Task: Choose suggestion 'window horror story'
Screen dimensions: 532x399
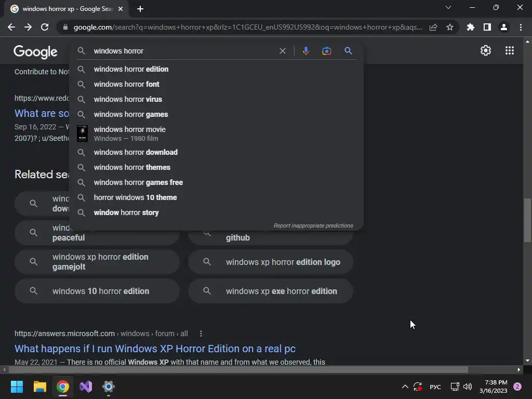Action: [216, 212]
